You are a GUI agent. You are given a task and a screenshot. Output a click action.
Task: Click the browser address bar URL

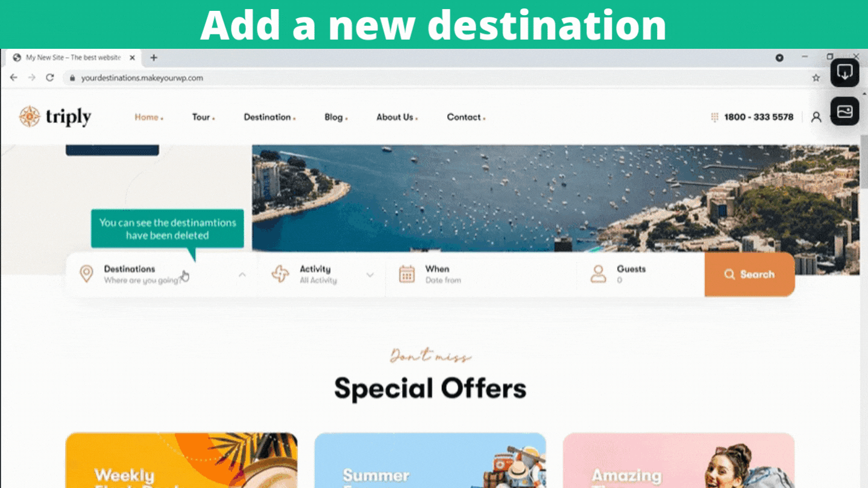click(x=142, y=78)
